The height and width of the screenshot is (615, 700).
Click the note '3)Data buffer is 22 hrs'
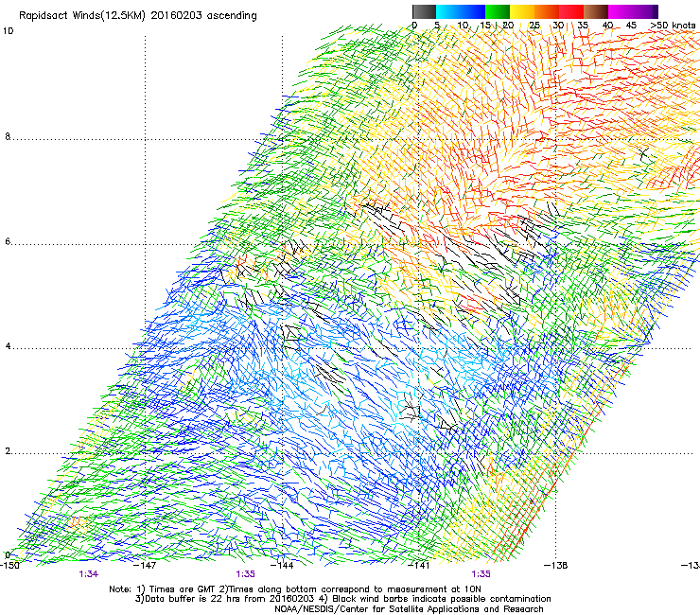342,599
